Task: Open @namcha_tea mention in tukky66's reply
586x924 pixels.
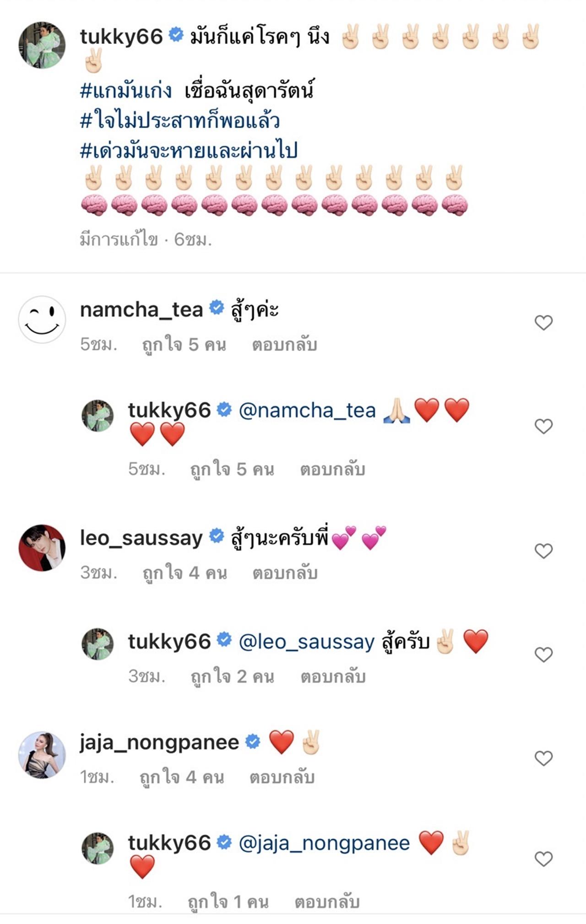Action: click(x=307, y=411)
